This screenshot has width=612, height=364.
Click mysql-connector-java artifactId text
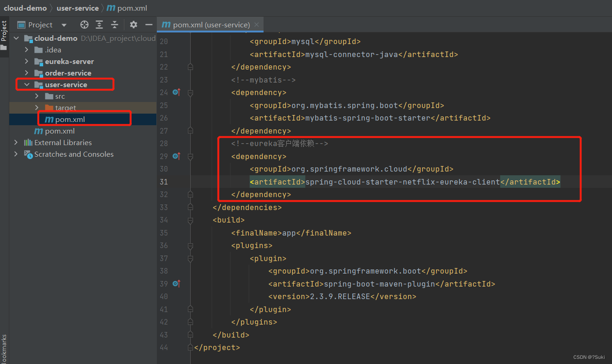click(x=352, y=54)
